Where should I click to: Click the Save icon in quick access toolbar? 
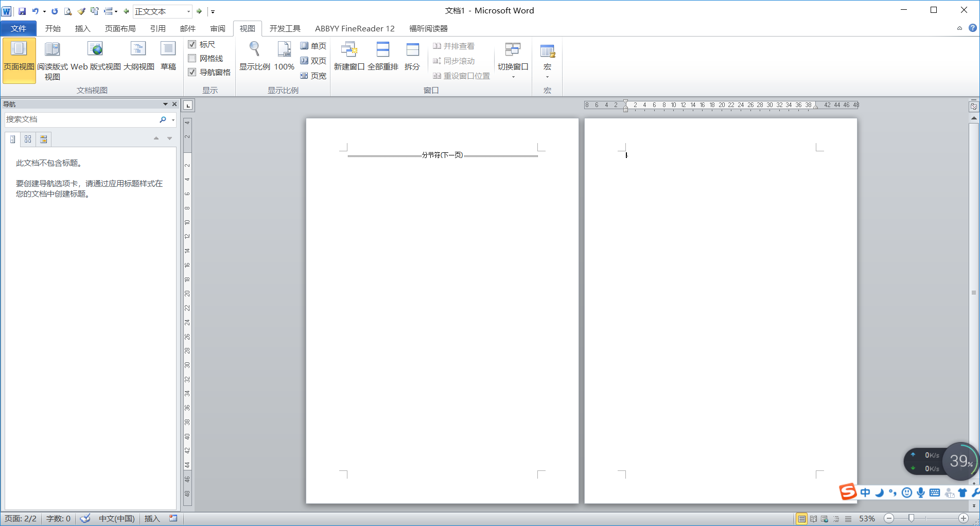(x=22, y=11)
